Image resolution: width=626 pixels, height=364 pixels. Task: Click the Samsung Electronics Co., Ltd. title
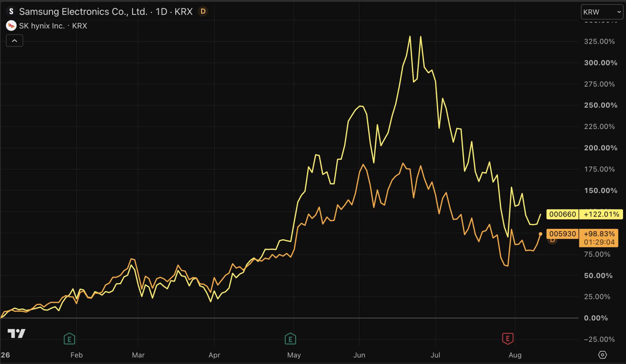(83, 12)
